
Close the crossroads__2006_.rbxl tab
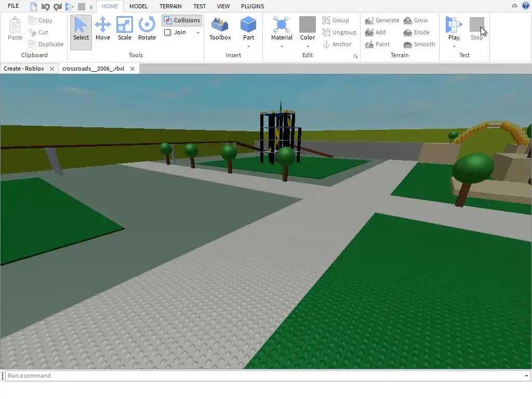tap(132, 69)
